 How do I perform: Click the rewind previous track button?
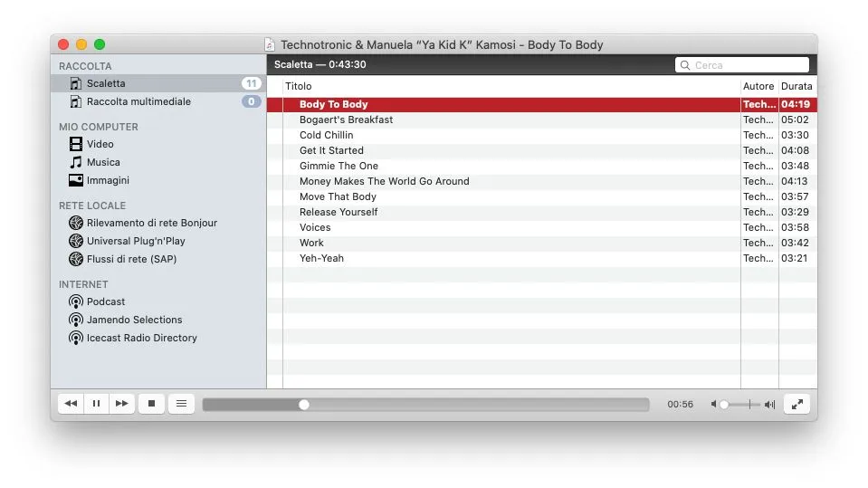(71, 404)
